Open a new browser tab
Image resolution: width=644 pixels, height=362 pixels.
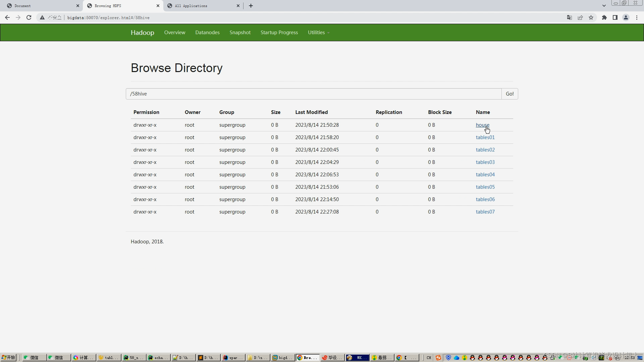(x=251, y=6)
